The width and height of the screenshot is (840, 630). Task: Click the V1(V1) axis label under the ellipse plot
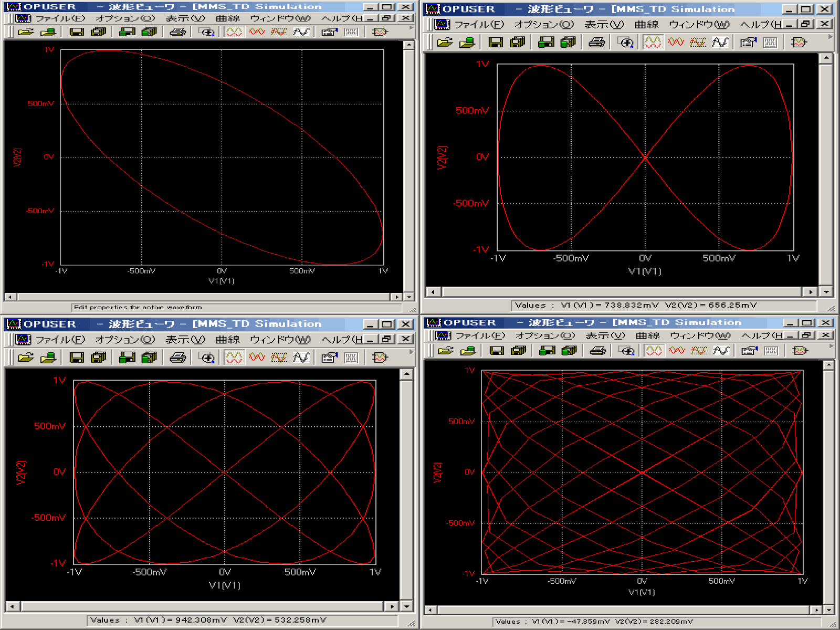[x=222, y=281]
